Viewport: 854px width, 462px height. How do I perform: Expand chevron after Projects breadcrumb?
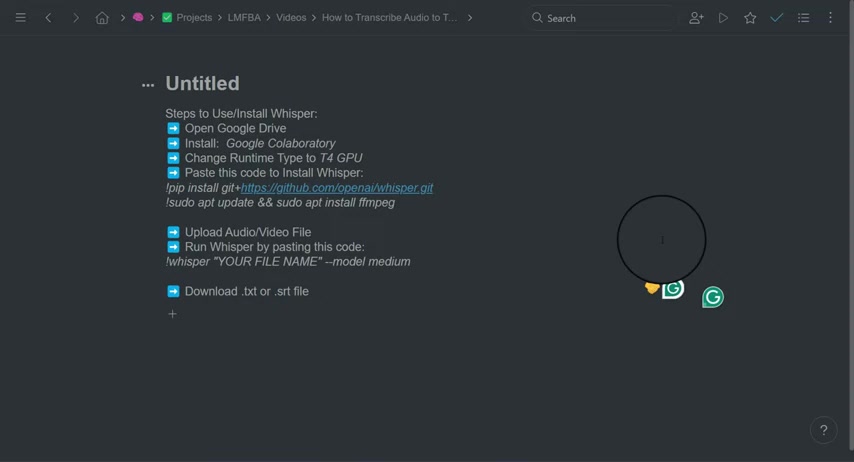(x=220, y=18)
